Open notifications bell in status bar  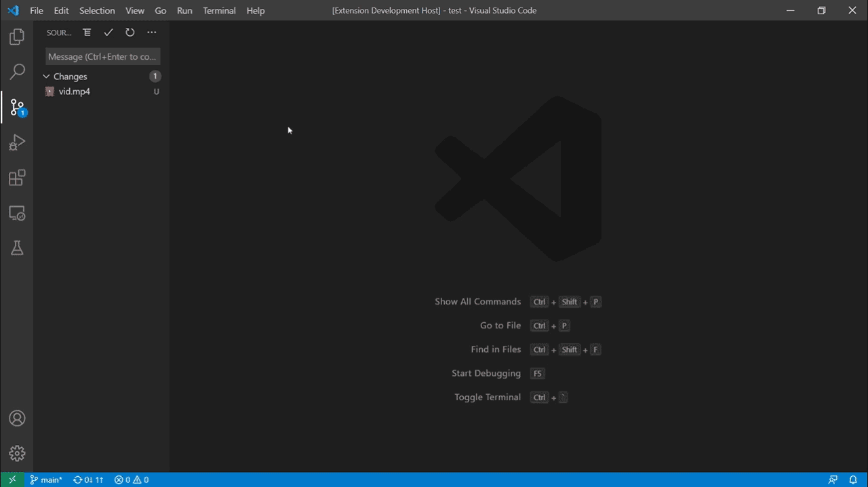coord(853,480)
